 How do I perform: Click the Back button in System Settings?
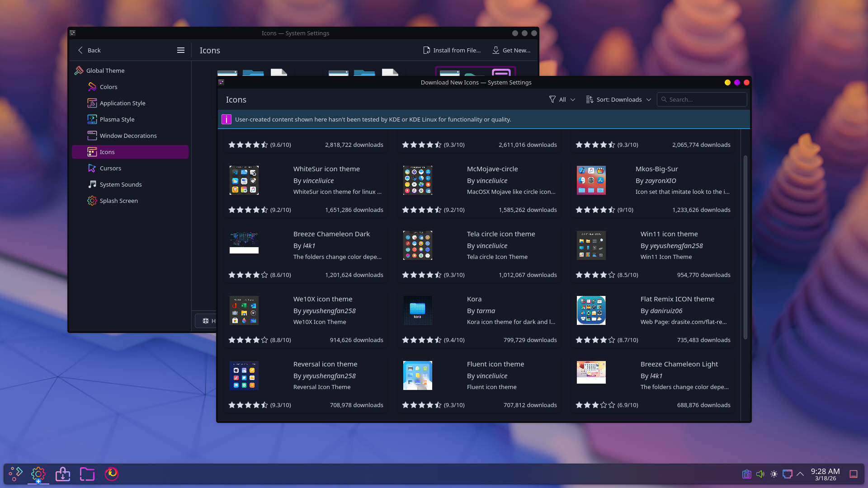[90, 50]
